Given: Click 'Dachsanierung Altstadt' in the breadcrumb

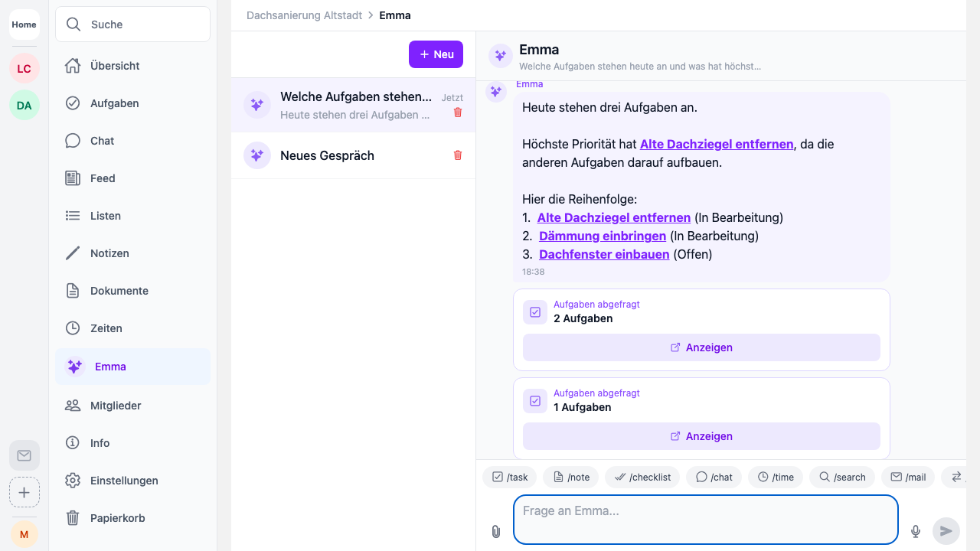Looking at the screenshot, I should point(304,15).
